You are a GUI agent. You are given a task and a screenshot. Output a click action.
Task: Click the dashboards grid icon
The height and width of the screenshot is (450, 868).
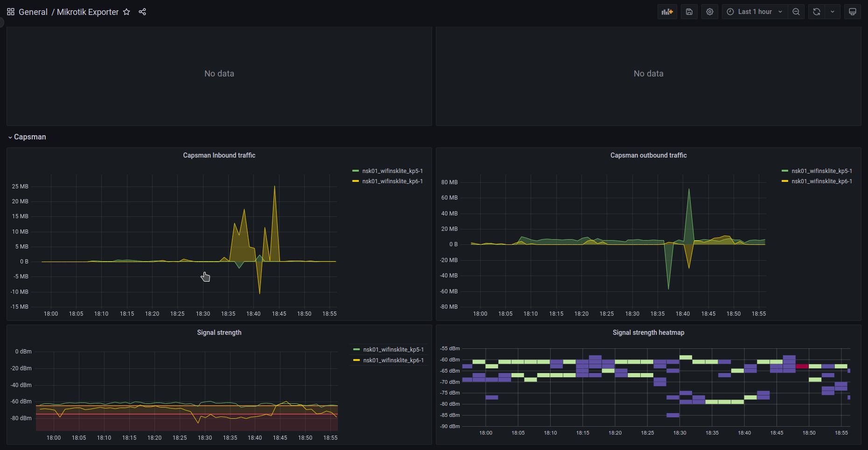tap(11, 12)
